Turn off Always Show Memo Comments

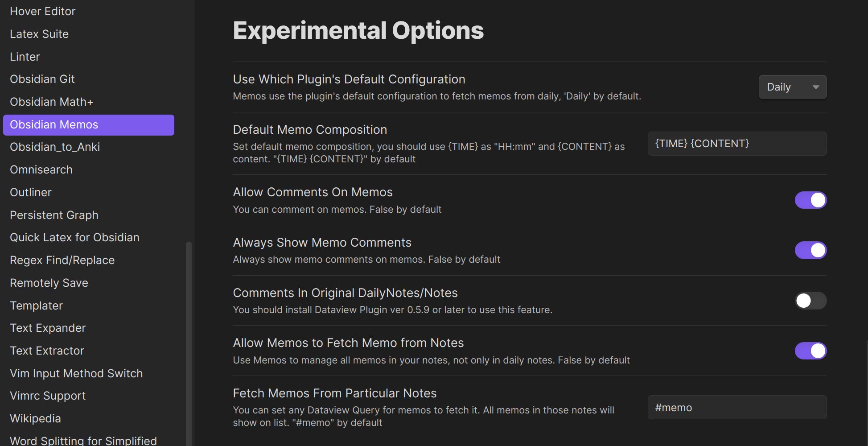point(810,250)
